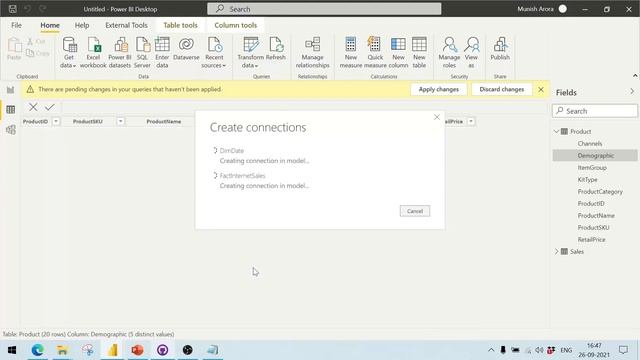
Task: Open ProductID column filter dropdown
Action: [56, 121]
